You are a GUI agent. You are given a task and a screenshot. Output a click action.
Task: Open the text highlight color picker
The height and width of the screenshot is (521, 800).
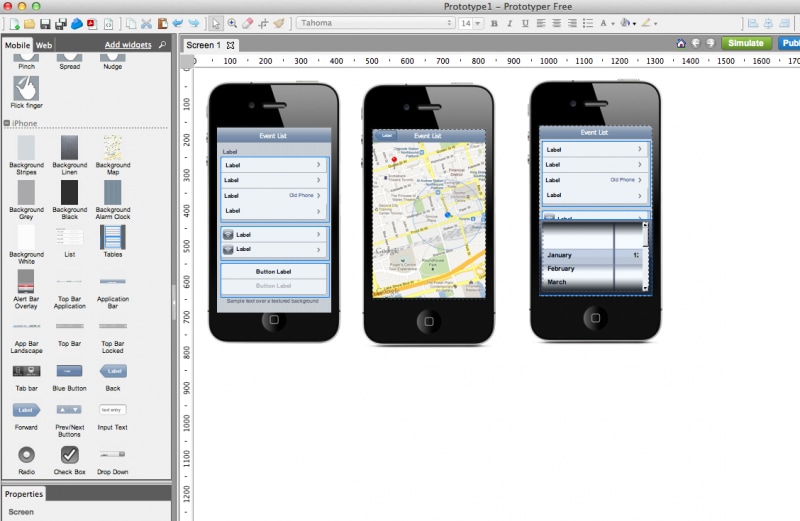click(x=648, y=23)
